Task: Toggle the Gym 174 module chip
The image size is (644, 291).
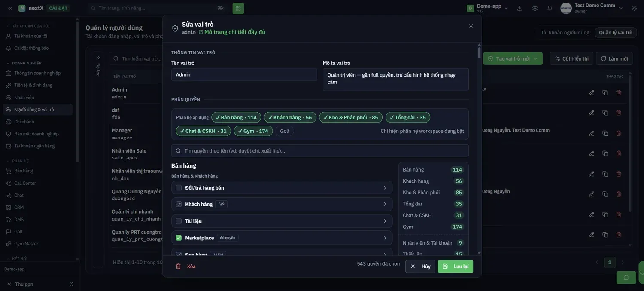Action: [x=253, y=131]
